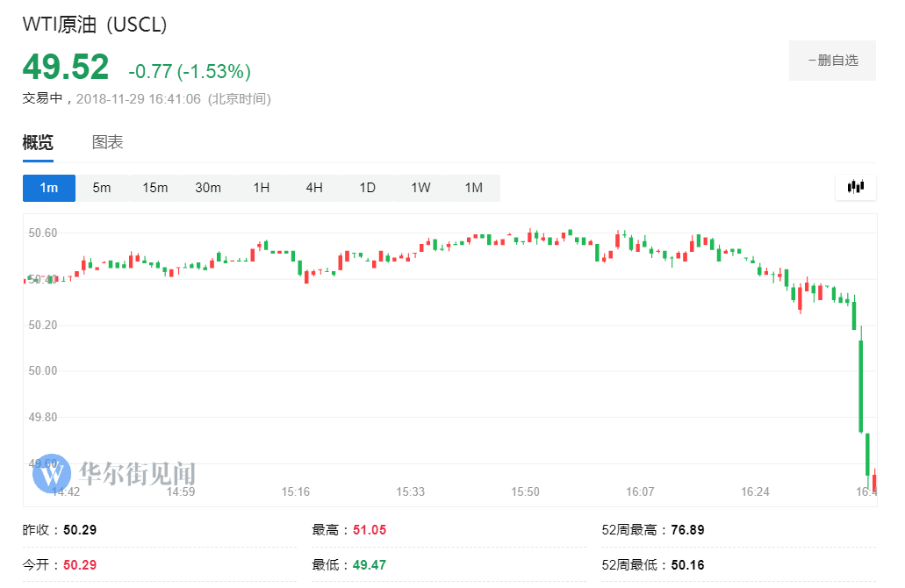This screenshot has width=905, height=588.
Task: Select the 15m timeframe
Action: click(154, 187)
